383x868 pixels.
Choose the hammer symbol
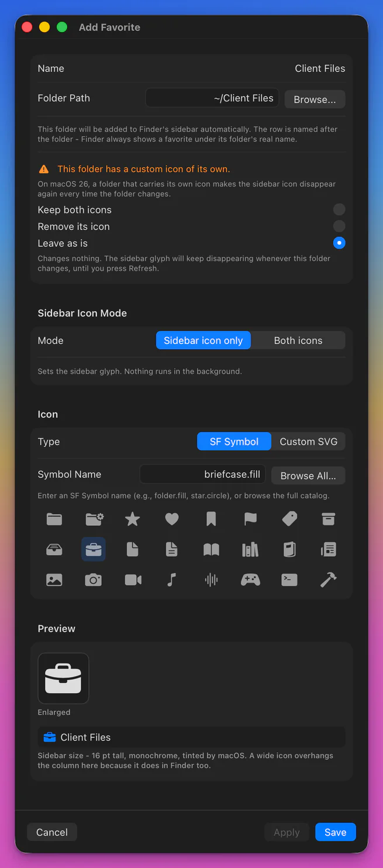coord(329,580)
